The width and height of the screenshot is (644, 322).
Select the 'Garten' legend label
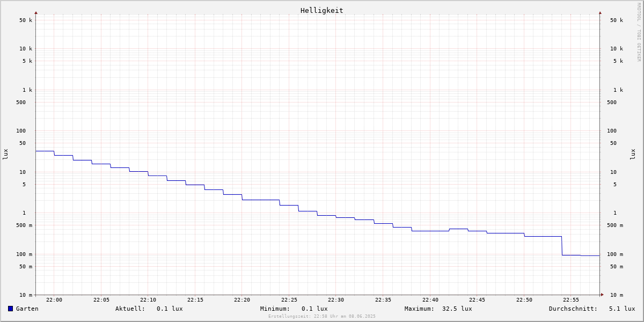(27, 309)
